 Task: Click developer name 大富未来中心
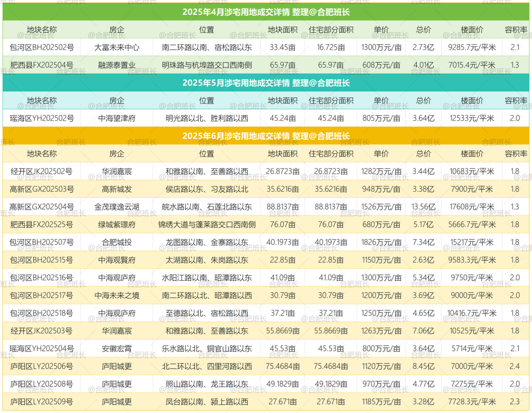coord(117,48)
